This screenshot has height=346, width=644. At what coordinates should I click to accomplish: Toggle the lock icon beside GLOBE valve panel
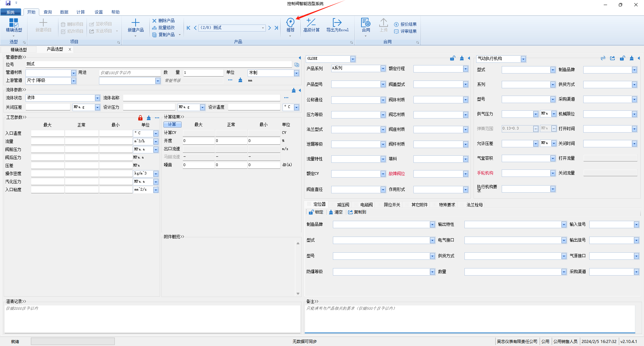click(452, 58)
